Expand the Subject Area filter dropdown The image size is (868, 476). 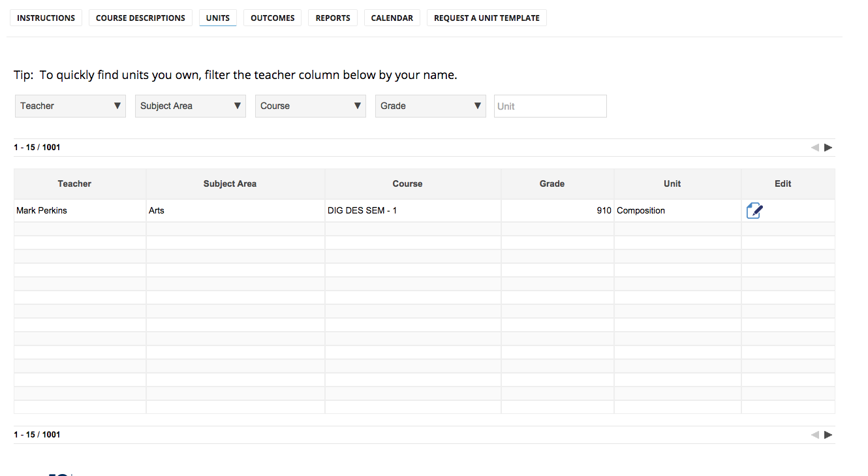click(191, 106)
